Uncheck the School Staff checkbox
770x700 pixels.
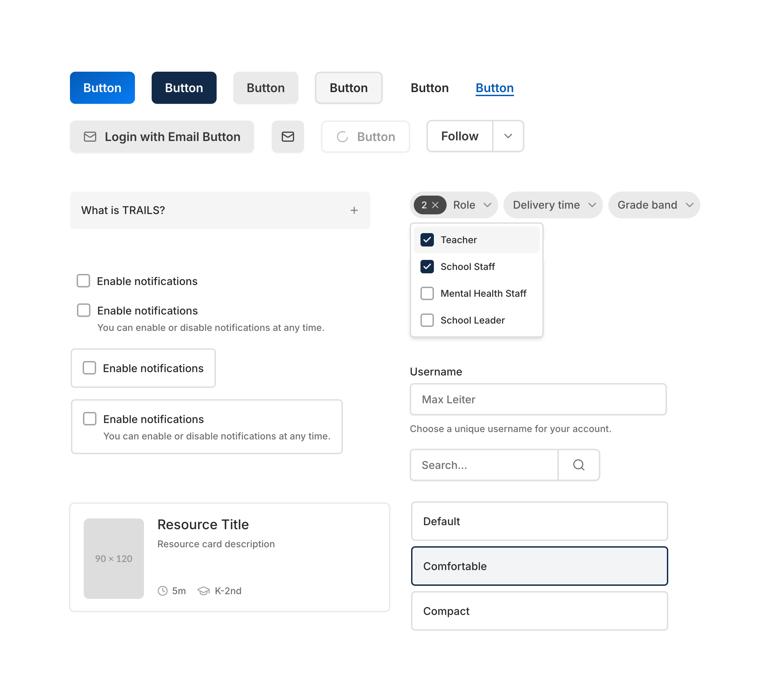(427, 266)
